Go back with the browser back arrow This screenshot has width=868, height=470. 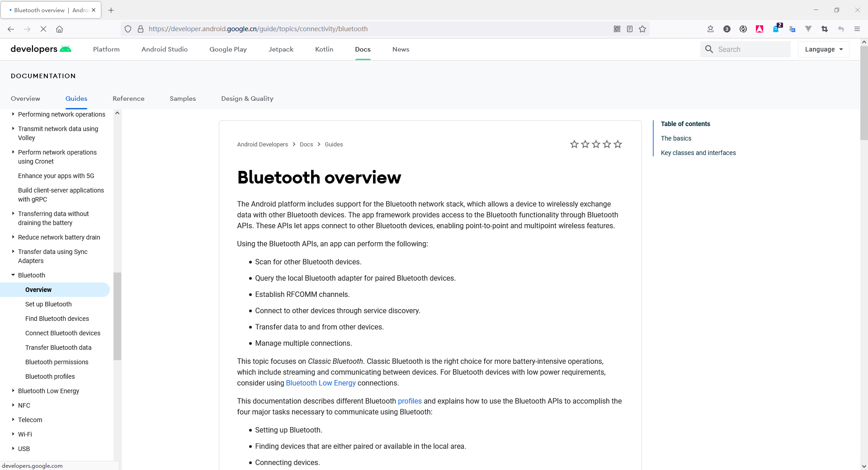[x=11, y=29]
